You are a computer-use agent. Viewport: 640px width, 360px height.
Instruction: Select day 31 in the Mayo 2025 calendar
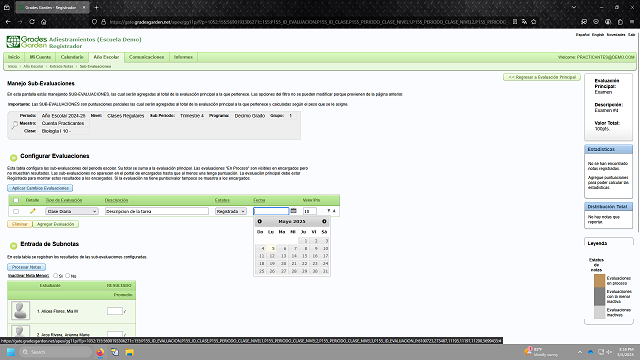(324, 271)
